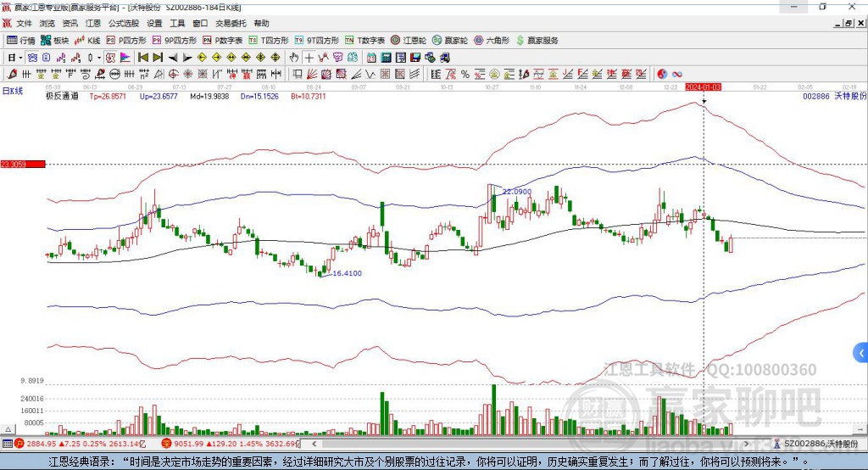Click the 日K线 period label
The image size is (868, 470).
(x=13, y=91)
